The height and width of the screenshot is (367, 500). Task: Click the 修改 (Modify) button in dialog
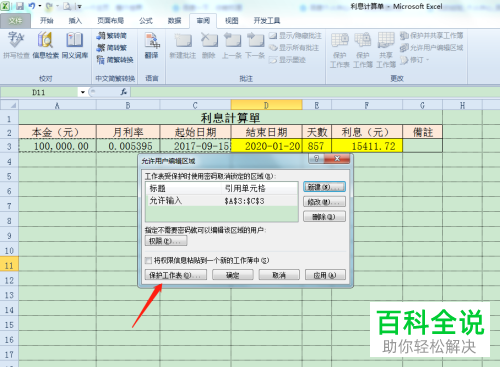tap(324, 202)
